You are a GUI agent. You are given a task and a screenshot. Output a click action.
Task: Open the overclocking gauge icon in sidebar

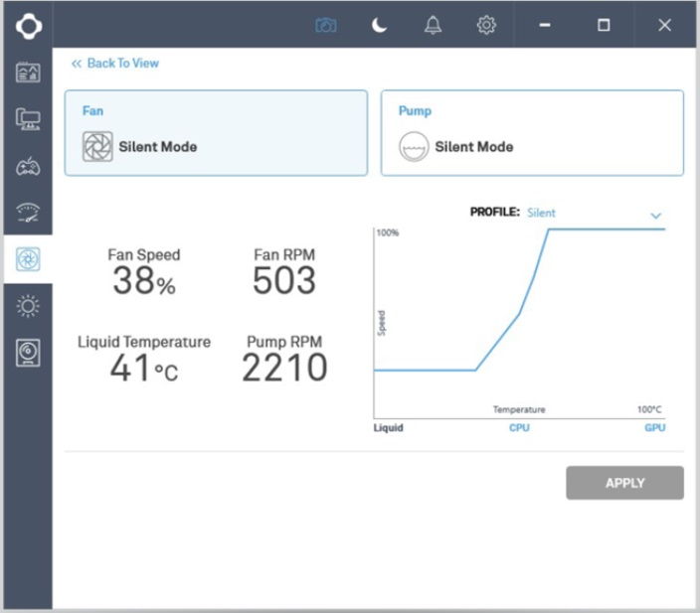(28, 213)
